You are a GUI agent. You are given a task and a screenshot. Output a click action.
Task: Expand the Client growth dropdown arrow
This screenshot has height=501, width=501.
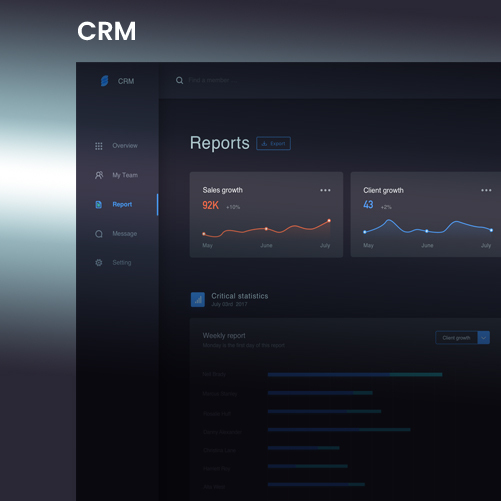484,338
